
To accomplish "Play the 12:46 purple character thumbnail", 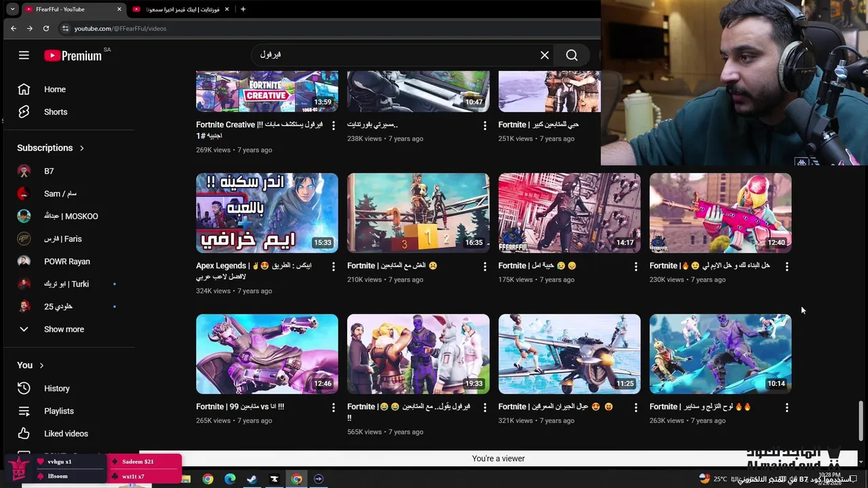I will [267, 354].
